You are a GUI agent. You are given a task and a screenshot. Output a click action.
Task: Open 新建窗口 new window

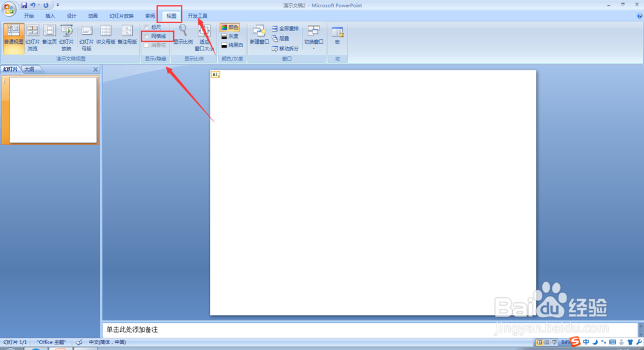point(259,35)
